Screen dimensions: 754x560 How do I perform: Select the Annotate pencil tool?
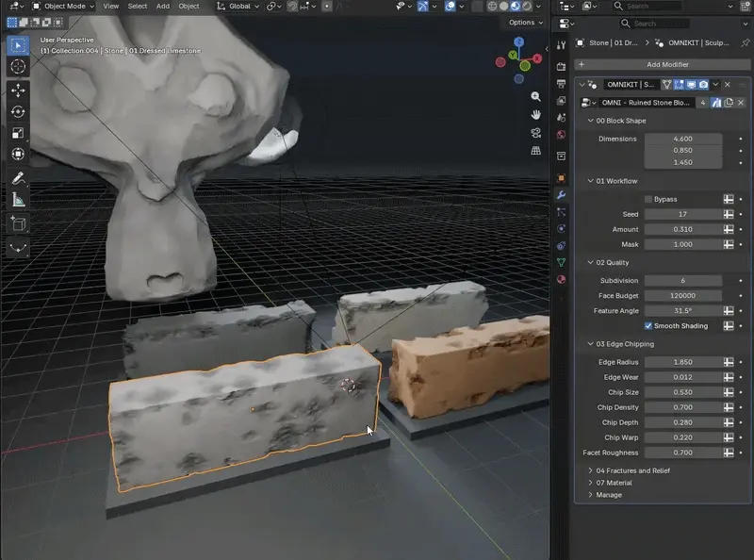click(x=18, y=178)
